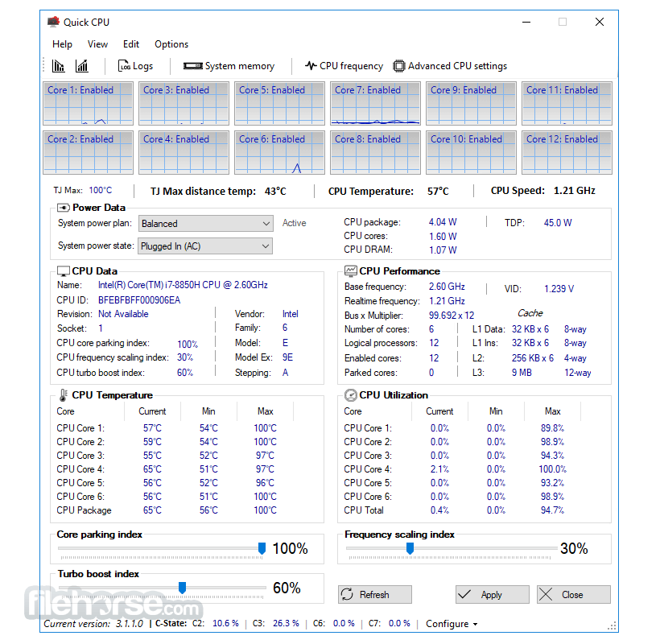Click the TJ Max 100°C value
660x644 pixels.
pyautogui.click(x=100, y=190)
